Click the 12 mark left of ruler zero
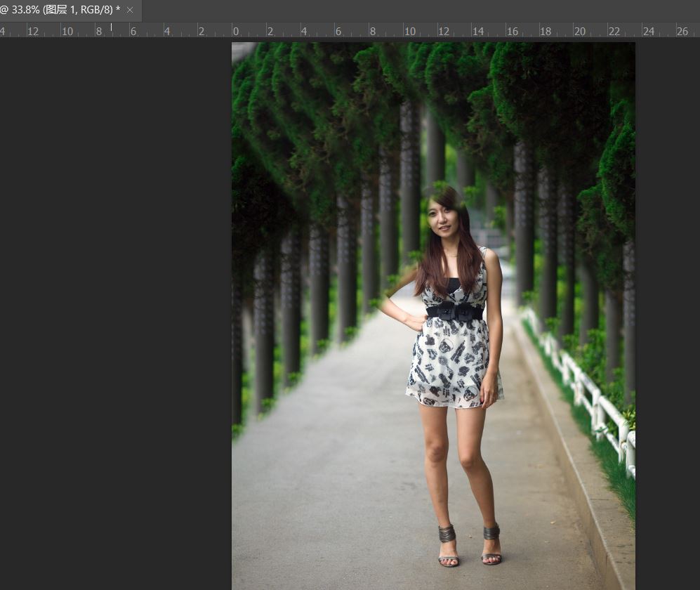Screen dimensions: 700x590 [x=32, y=31]
